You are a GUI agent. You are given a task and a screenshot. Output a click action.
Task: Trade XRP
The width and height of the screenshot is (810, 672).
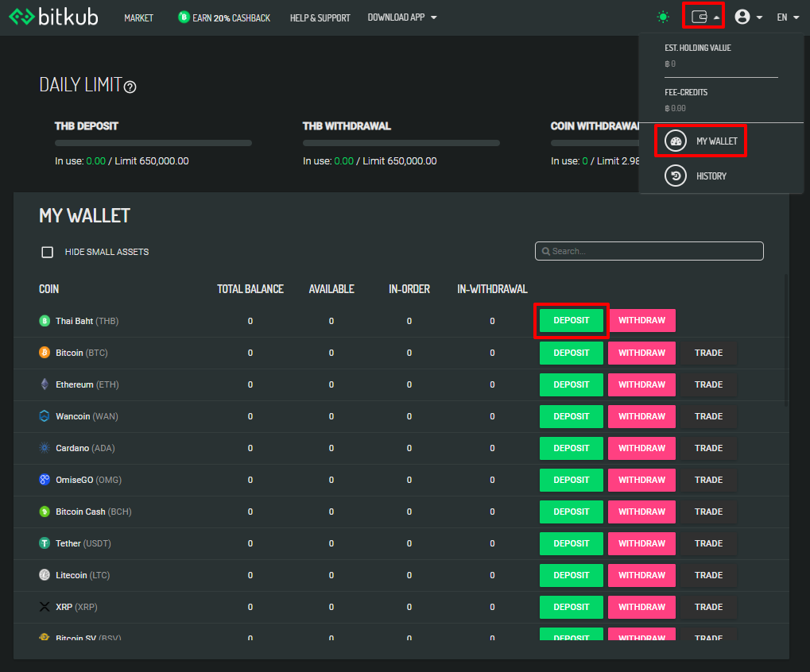click(708, 607)
